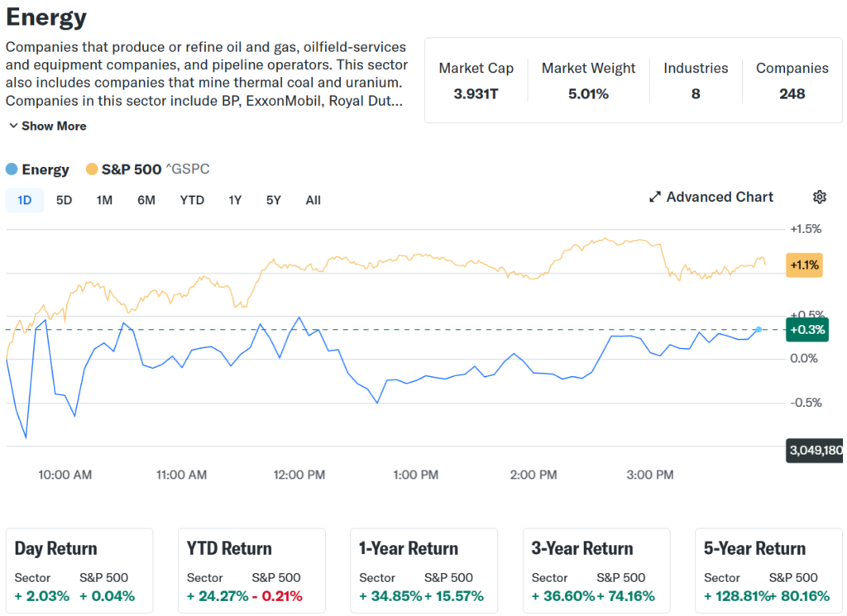This screenshot has height=616, width=847.
Task: Select the 1Y time range
Action: [235, 200]
